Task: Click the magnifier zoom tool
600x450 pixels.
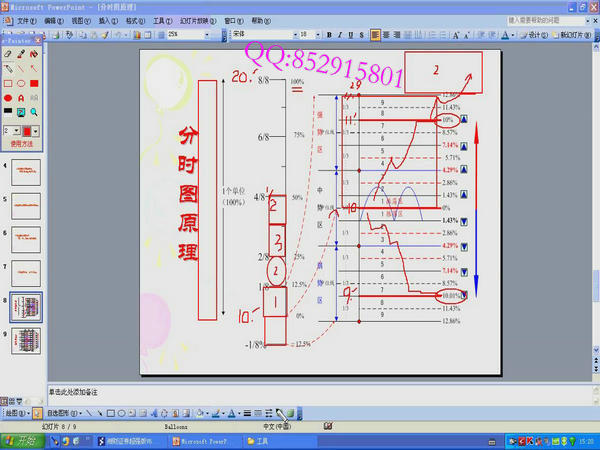Action: click(35, 114)
